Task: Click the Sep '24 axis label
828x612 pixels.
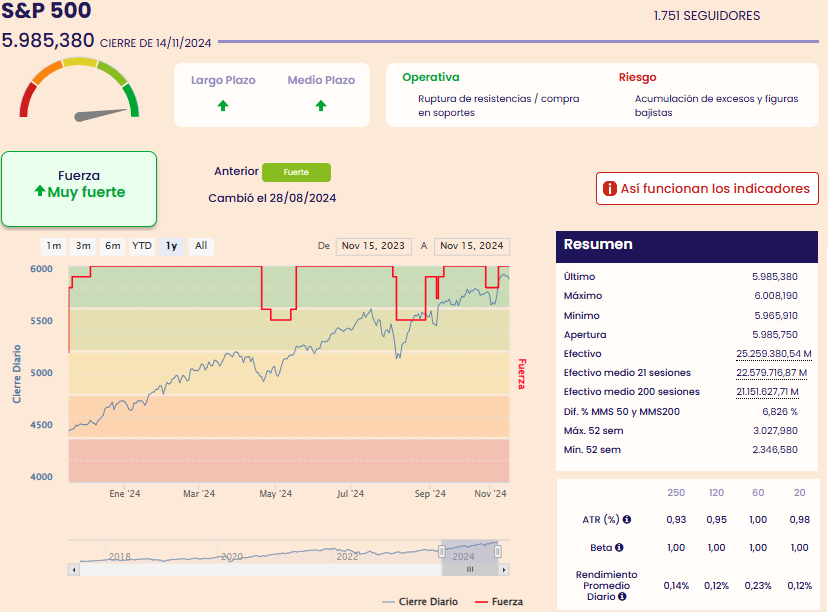Action: (x=430, y=494)
